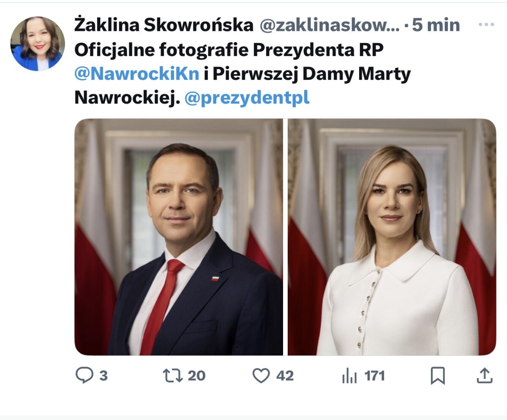Click the repost count 20
Screen dimensions: 507x420
196,375
